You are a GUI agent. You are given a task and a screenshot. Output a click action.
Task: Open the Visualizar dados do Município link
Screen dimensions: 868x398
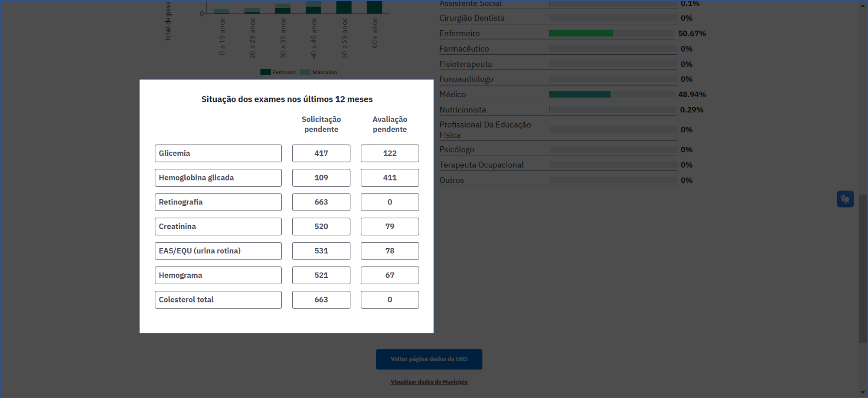429,382
